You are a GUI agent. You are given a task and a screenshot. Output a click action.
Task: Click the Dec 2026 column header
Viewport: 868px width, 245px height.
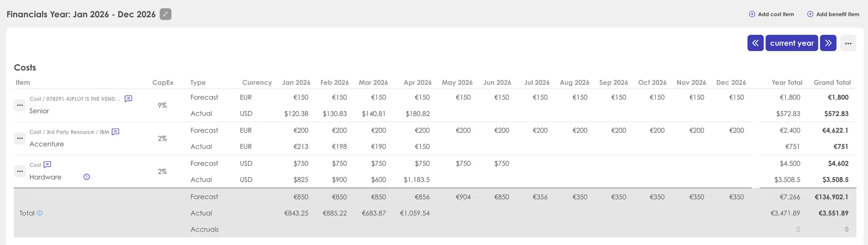pyautogui.click(x=731, y=83)
